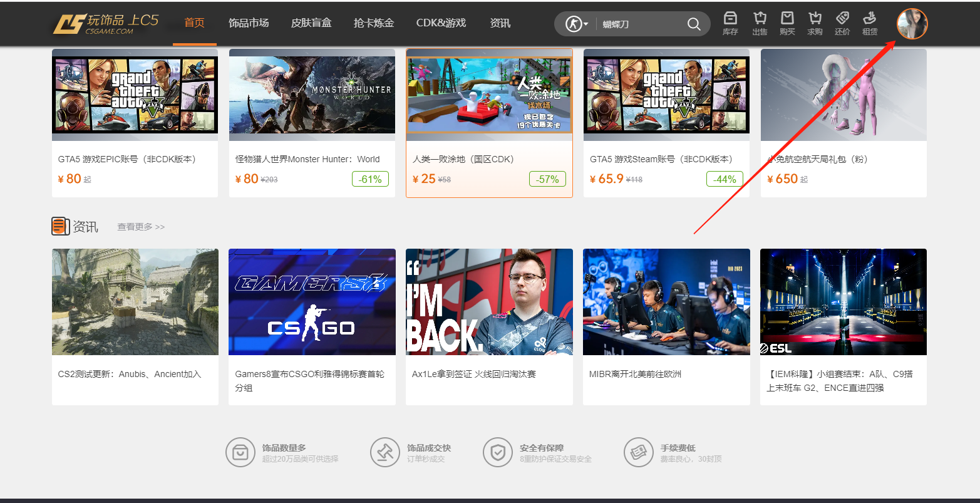Switch to the 饰品市场 tab
The height and width of the screenshot is (503, 980).
tap(249, 23)
